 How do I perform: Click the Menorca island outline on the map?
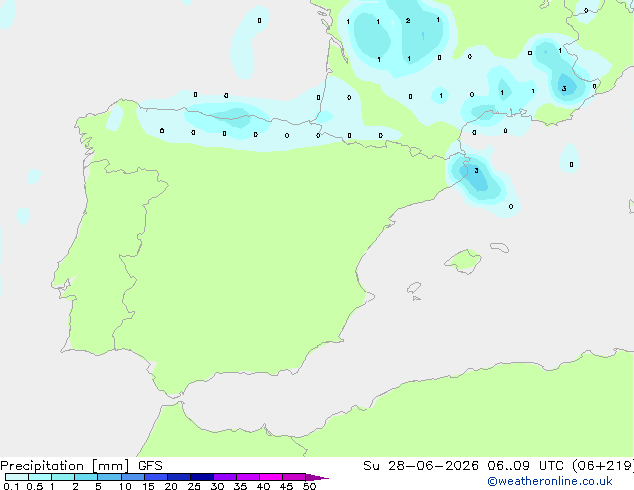[500, 247]
